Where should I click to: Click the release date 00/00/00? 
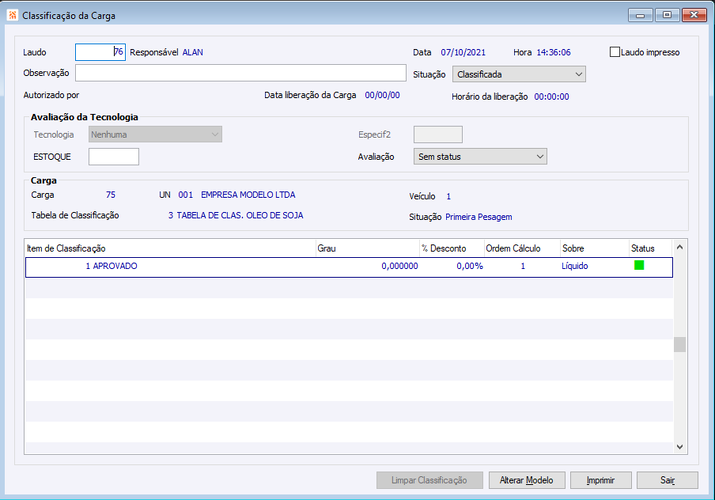(382, 95)
